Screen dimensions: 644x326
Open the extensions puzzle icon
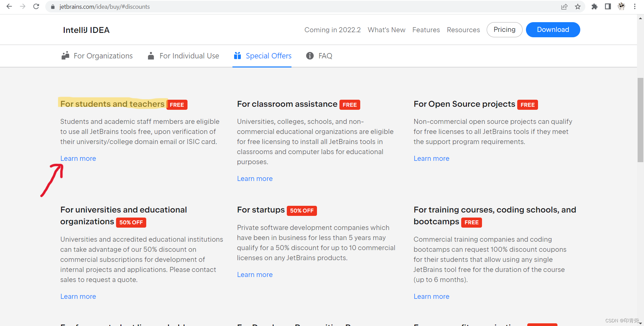(x=594, y=7)
